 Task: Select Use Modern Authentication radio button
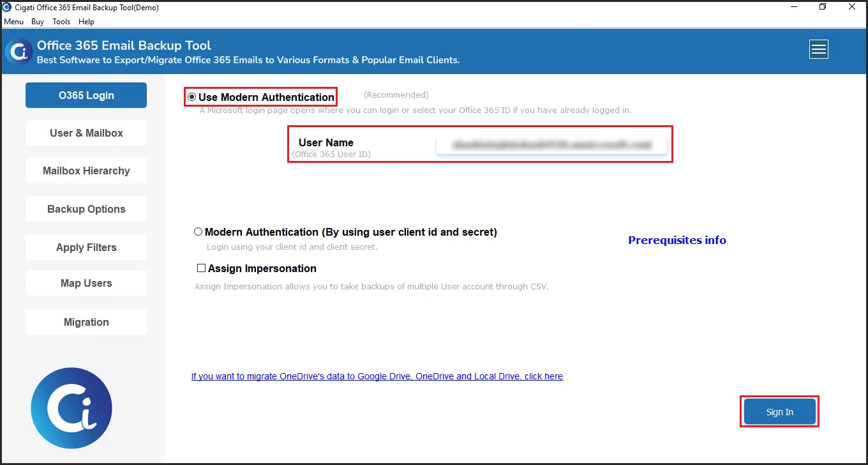pyautogui.click(x=191, y=97)
